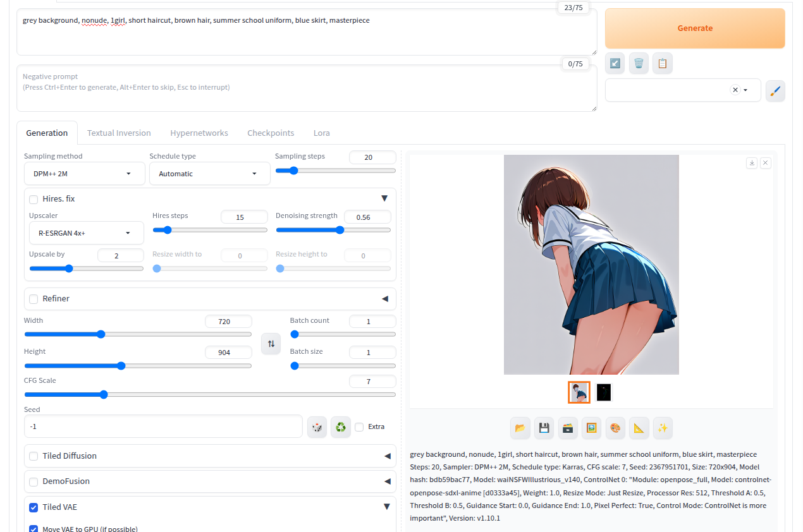Click the Height value field 904
Screen dimensions: 803x532
click(228, 353)
